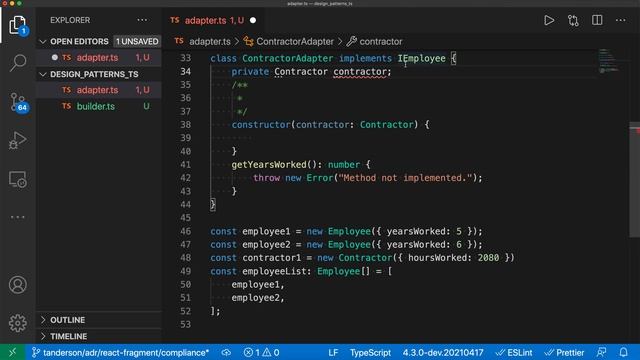The image size is (640, 360).
Task: Click ESLint status bar item
Action: (x=514, y=352)
